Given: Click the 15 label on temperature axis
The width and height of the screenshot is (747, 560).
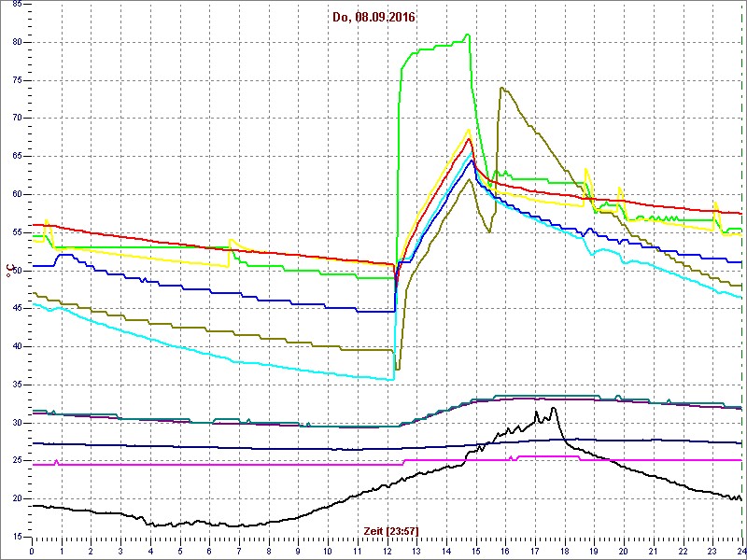Looking at the screenshot, I should point(18,537).
